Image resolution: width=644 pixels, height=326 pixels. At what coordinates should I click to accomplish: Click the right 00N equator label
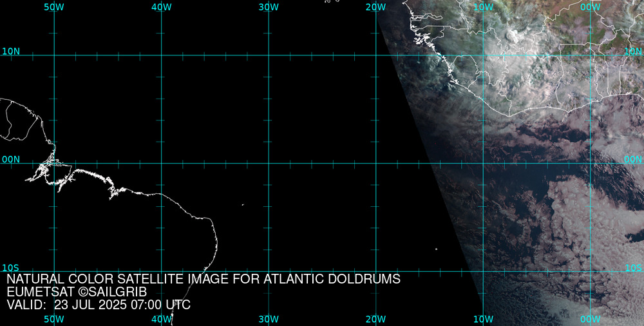[633, 160]
